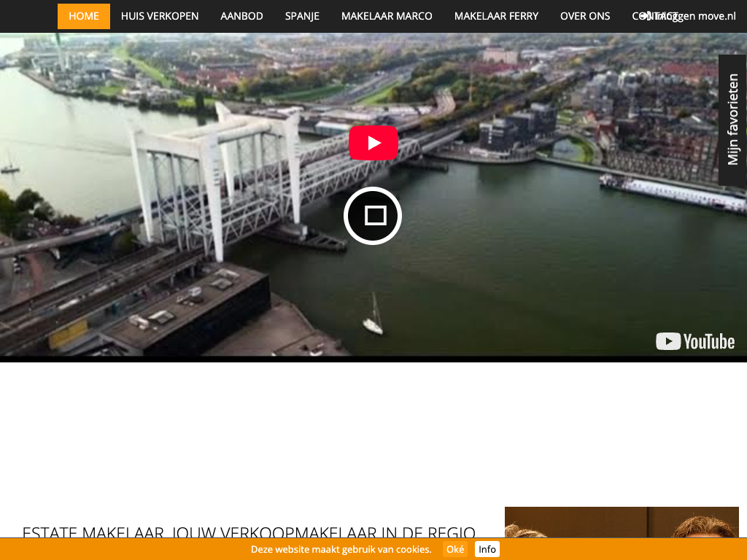Click the Inloggen move.nl link
Screen dimensions: 747x560
tap(700, 16)
